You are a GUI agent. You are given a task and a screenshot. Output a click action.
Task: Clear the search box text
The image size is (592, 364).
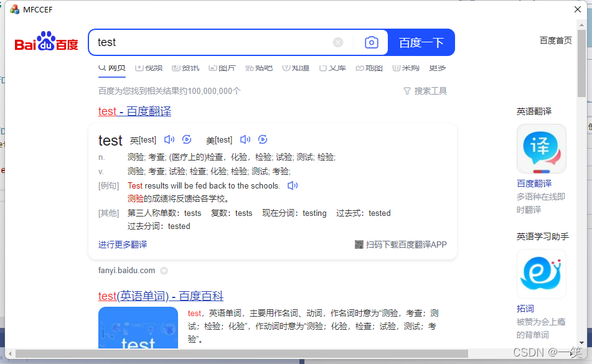[x=338, y=42]
